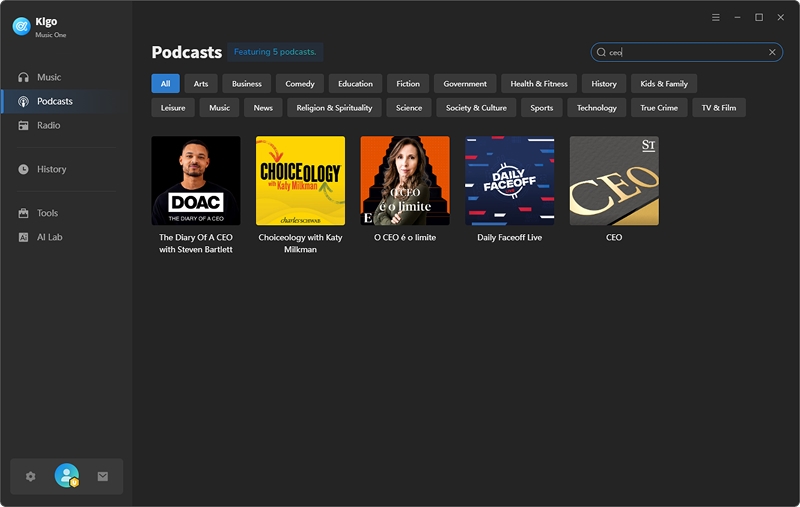Open the Daily Faceoff Live cover
This screenshot has width=800, height=507.
[x=510, y=181]
